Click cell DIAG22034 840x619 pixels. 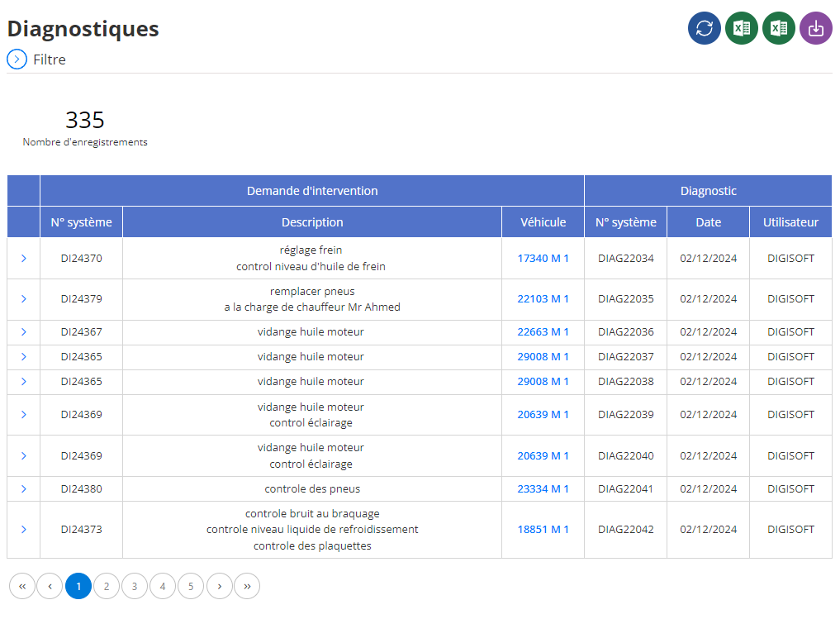(x=626, y=259)
